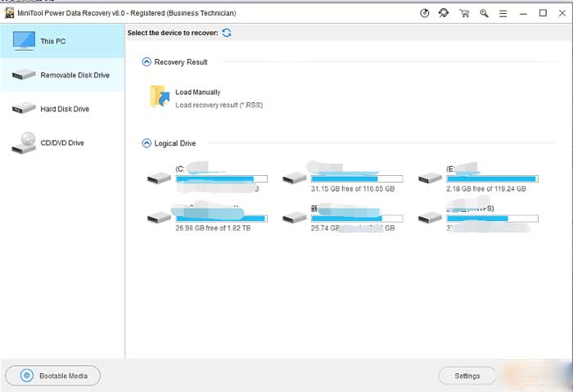Open the hamburger menu
The height and width of the screenshot is (392, 573).
(x=503, y=14)
